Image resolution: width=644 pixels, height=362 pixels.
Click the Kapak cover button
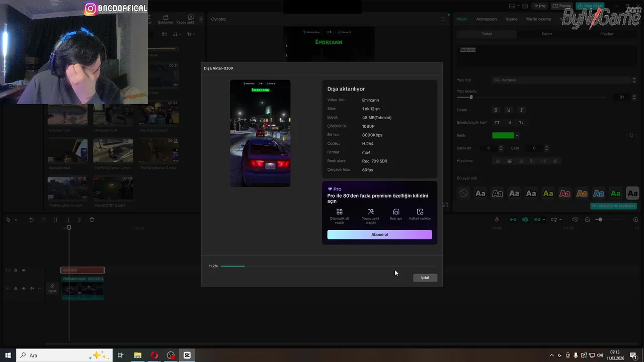coord(52,288)
